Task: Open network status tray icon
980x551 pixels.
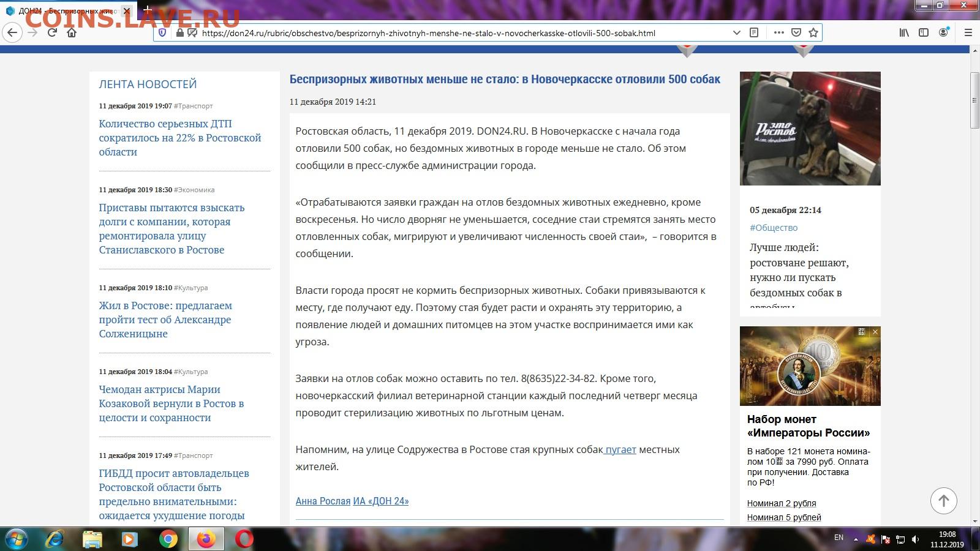Action: 900,539
